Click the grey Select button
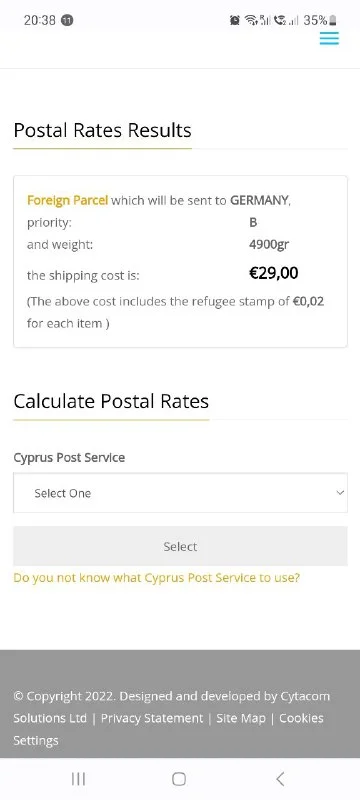Image resolution: width=360 pixels, height=800 pixels. pos(181,546)
